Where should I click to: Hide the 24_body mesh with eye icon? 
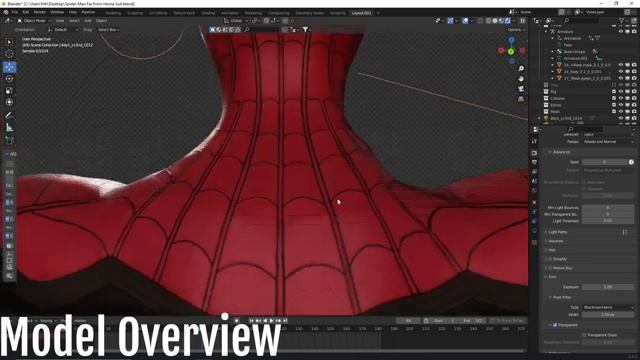click(621, 71)
